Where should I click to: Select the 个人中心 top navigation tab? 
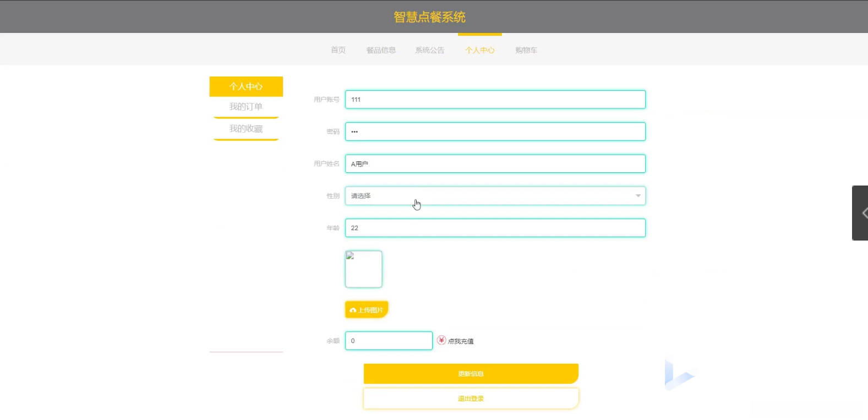pyautogui.click(x=479, y=50)
